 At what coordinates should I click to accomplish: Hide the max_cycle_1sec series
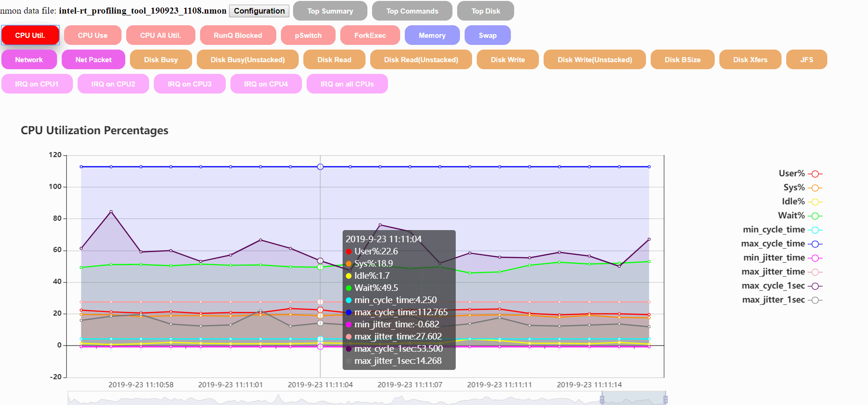pyautogui.click(x=782, y=286)
